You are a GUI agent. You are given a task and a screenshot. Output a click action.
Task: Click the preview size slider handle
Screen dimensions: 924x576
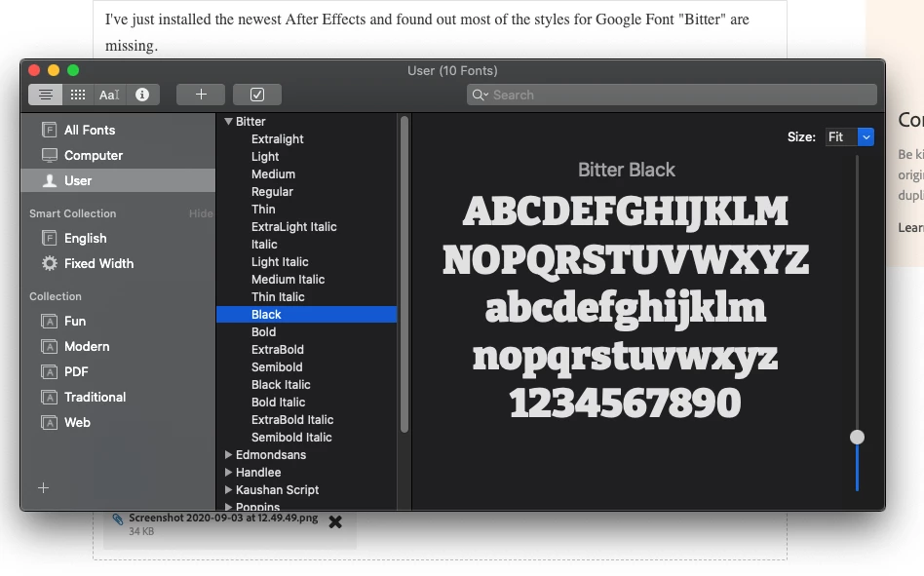point(857,437)
